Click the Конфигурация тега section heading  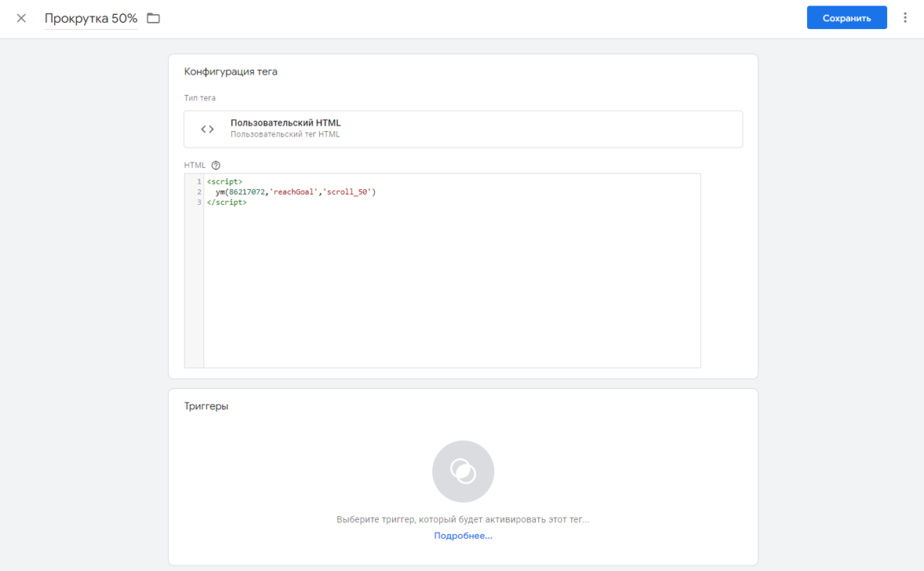[x=230, y=71]
